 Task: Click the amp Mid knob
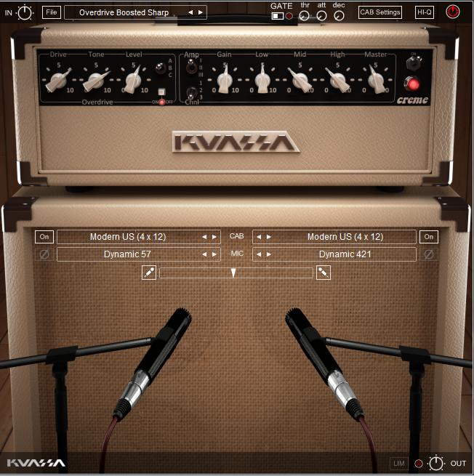click(x=300, y=80)
